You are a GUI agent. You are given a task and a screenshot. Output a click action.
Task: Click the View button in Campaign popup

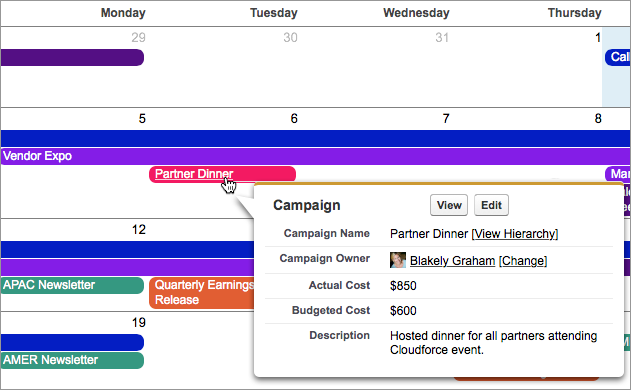click(x=449, y=205)
